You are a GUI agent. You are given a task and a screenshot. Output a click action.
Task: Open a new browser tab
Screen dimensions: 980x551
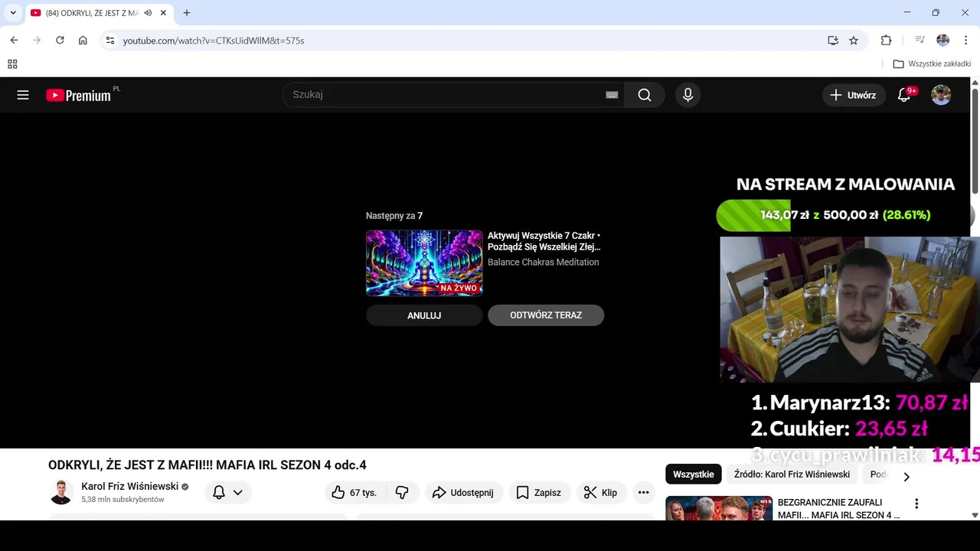pos(187,13)
